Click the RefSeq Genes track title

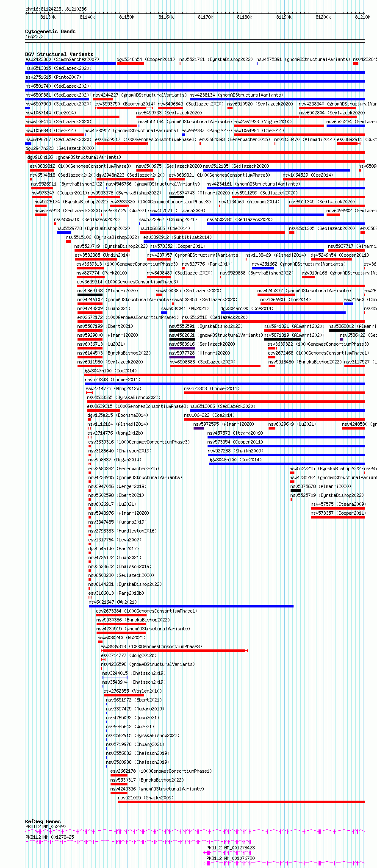[43, 821]
